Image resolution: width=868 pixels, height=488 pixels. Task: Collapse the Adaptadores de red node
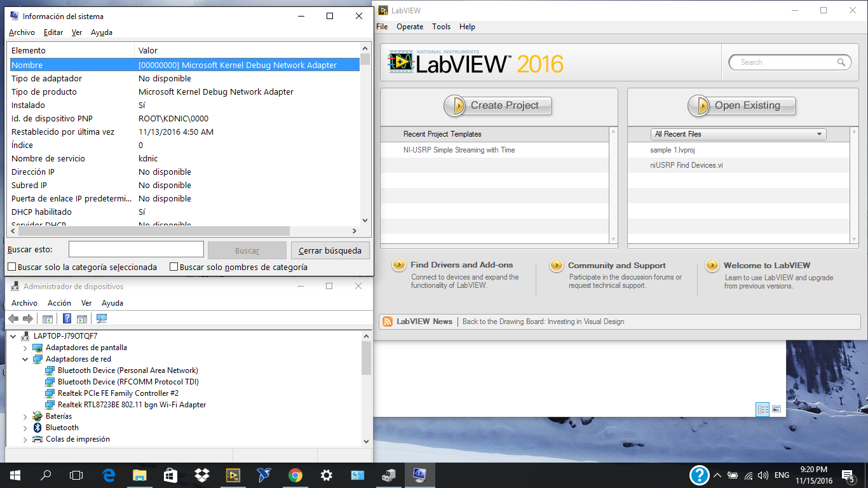(25, 359)
